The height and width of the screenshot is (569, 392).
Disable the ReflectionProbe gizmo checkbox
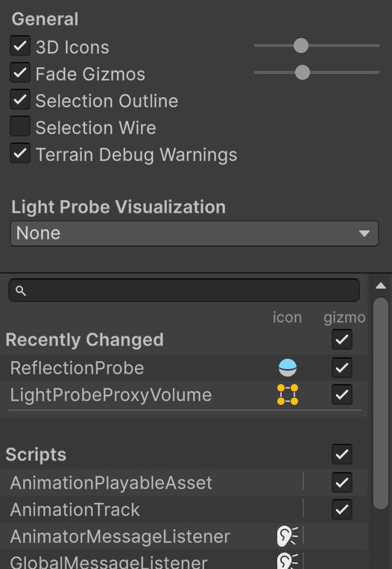coord(342,368)
